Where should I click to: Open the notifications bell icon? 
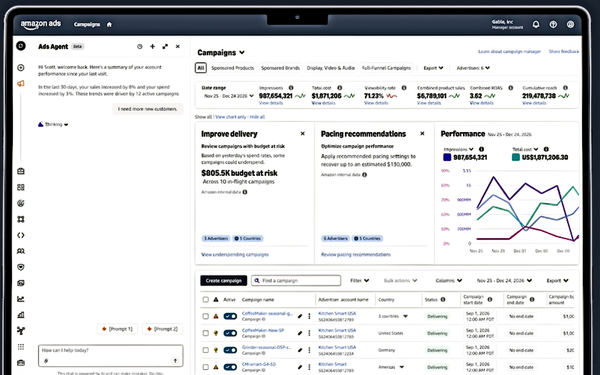click(536, 24)
